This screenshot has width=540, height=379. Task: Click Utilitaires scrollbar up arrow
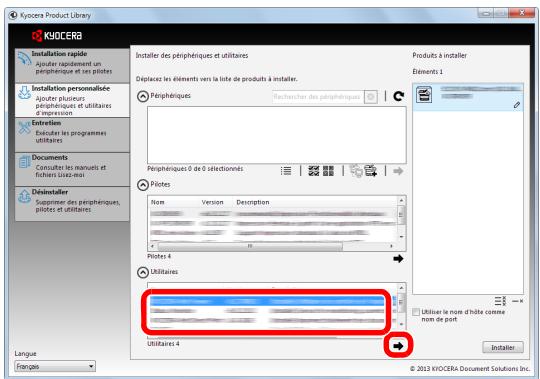click(x=401, y=287)
